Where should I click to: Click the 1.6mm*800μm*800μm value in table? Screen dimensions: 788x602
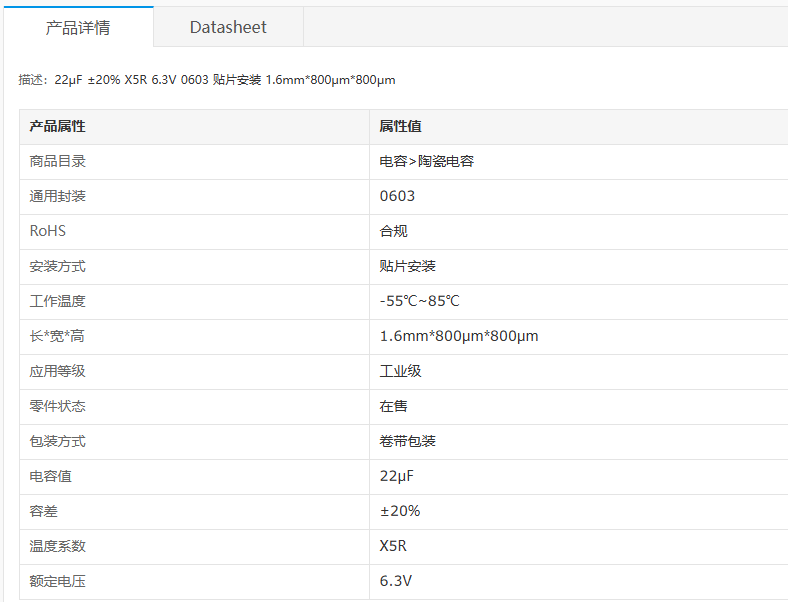459,336
